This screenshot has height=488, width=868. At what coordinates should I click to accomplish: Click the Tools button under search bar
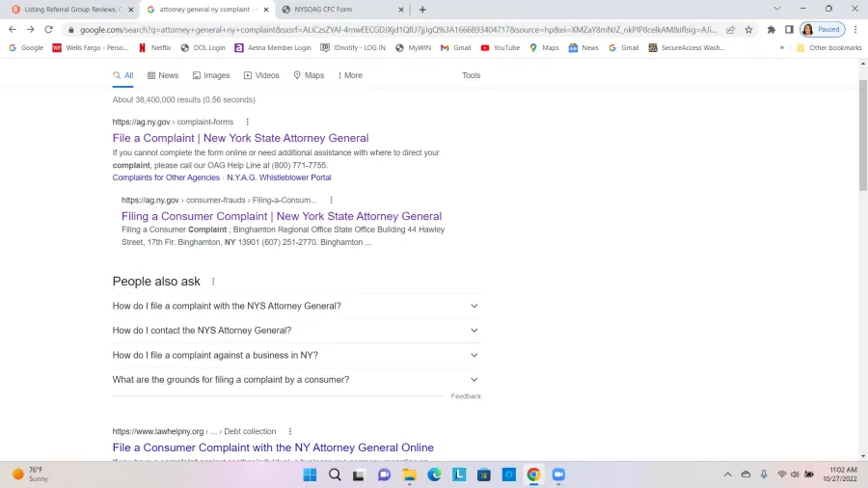tap(471, 75)
